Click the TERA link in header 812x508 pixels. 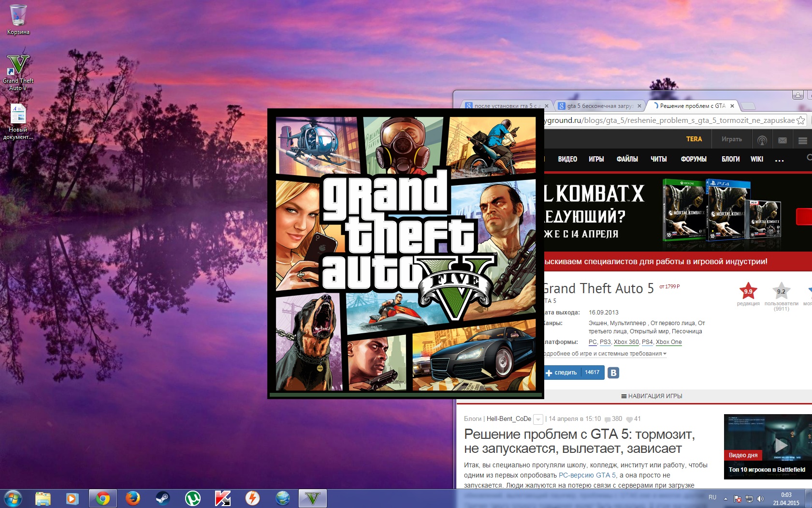pos(694,139)
